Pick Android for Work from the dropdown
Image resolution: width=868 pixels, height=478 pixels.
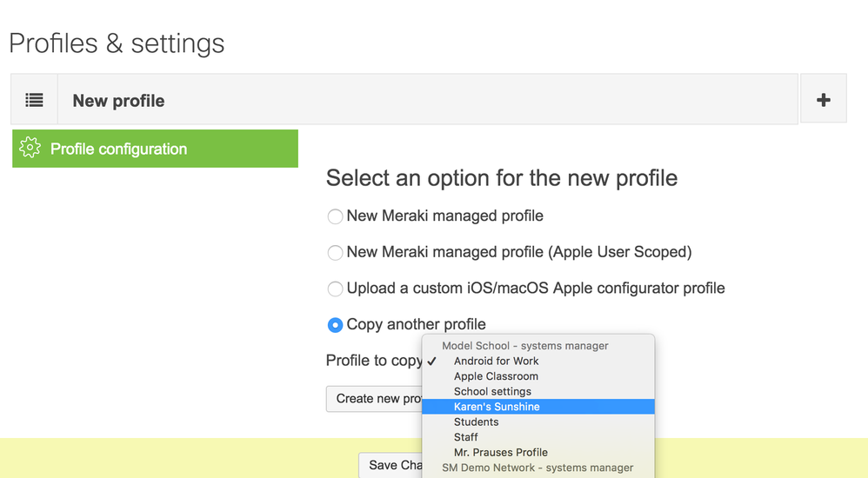click(x=496, y=361)
